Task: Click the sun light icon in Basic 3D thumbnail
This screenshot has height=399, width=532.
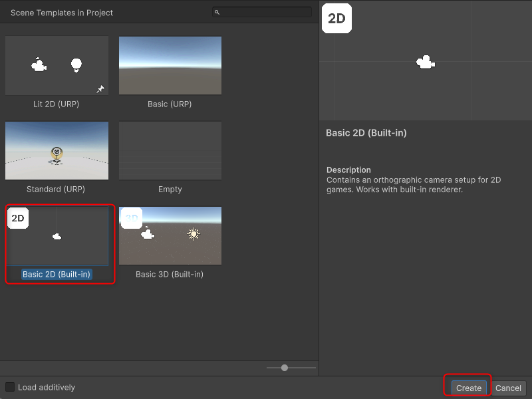Action: coord(194,234)
